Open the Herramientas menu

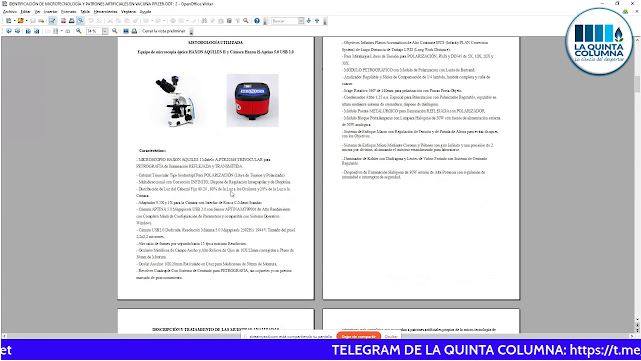105,12
